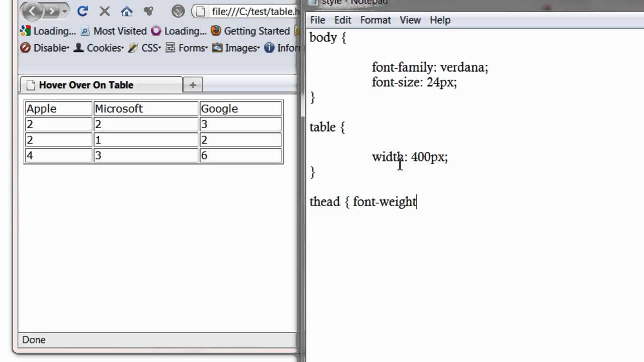Click the cell showing 4 in the table

point(58,155)
